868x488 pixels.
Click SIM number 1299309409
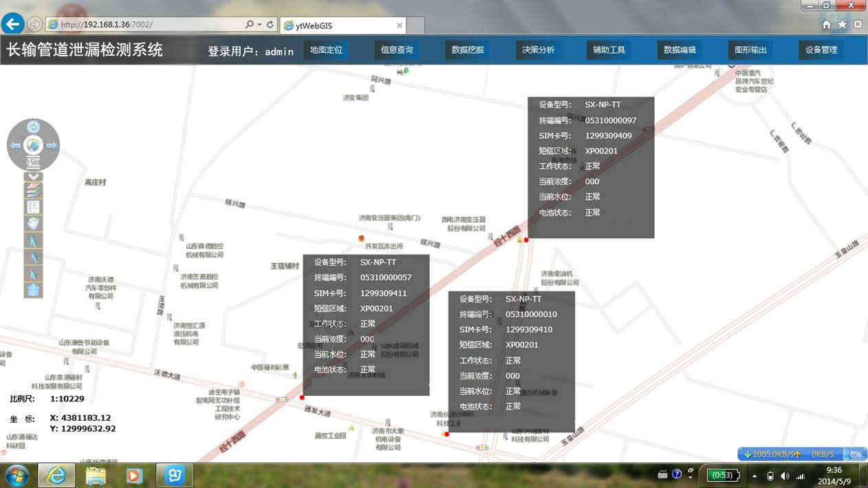tap(608, 135)
